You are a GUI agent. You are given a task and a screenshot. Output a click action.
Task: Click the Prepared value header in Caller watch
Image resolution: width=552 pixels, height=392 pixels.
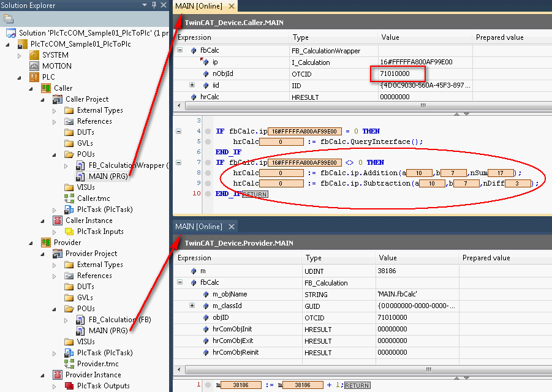click(512, 37)
